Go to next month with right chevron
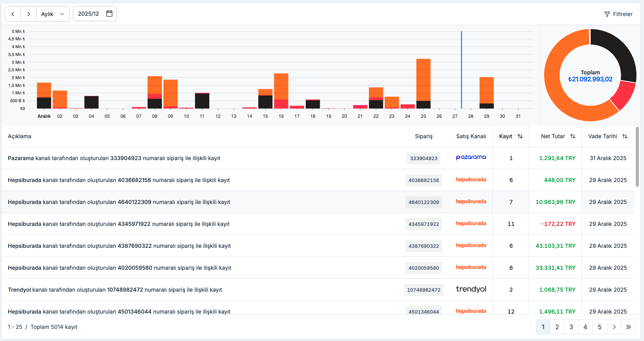 (29, 14)
